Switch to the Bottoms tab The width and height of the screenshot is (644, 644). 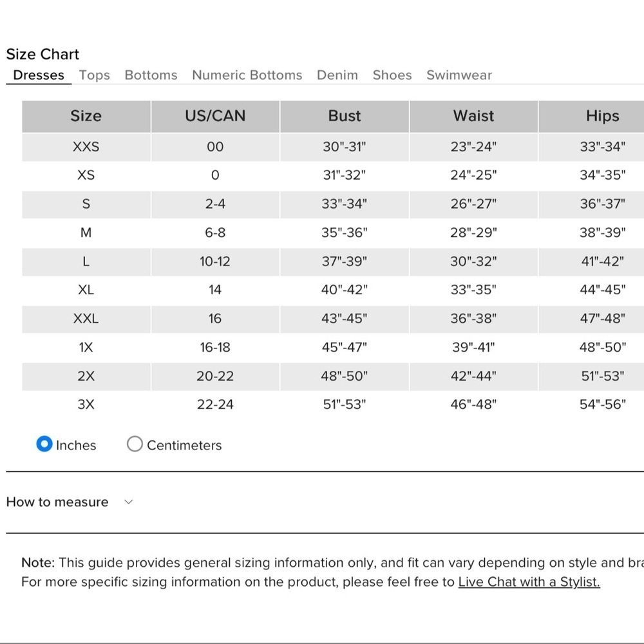click(151, 75)
